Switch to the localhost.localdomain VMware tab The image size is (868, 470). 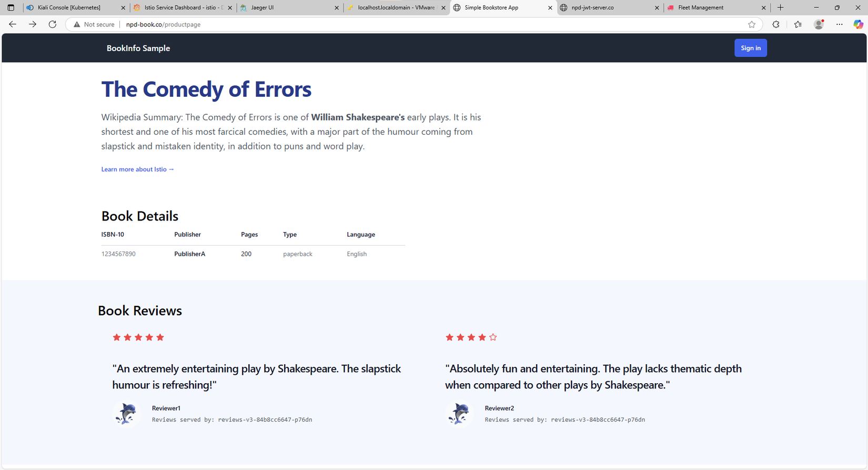(x=396, y=8)
